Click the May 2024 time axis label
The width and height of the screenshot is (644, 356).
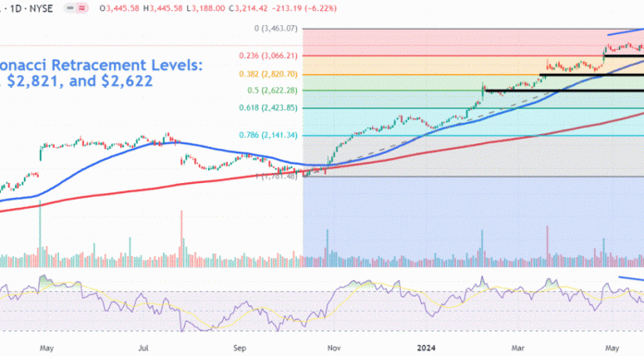612,349
